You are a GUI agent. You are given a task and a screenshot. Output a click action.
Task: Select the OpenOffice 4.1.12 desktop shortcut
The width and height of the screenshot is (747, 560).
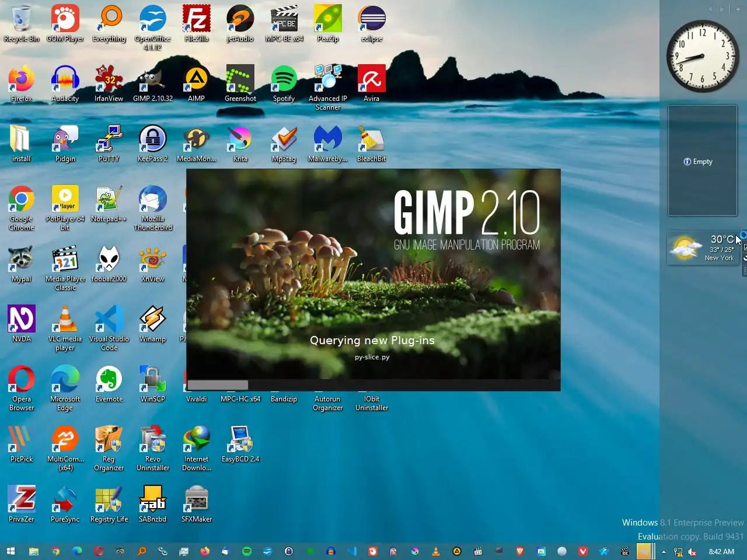153,27
